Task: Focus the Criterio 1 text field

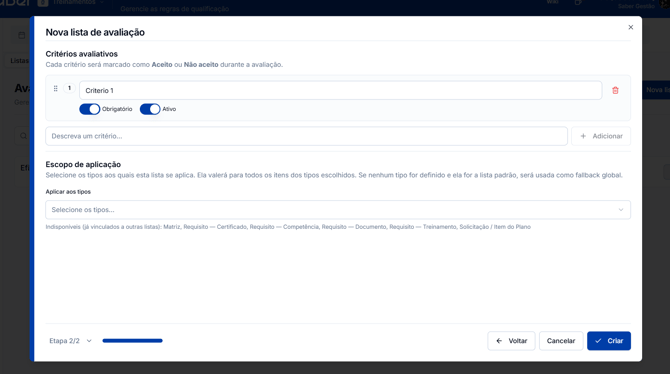Action: [341, 91]
